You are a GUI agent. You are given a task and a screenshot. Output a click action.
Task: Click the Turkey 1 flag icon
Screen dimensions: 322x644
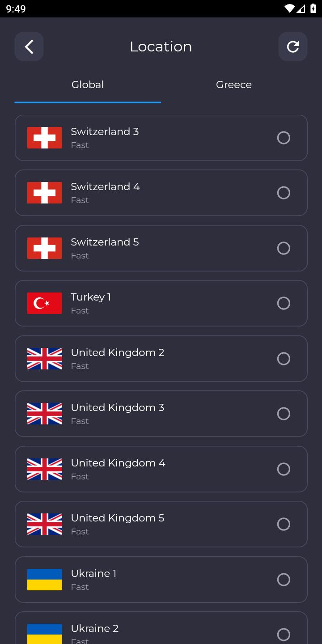point(45,303)
